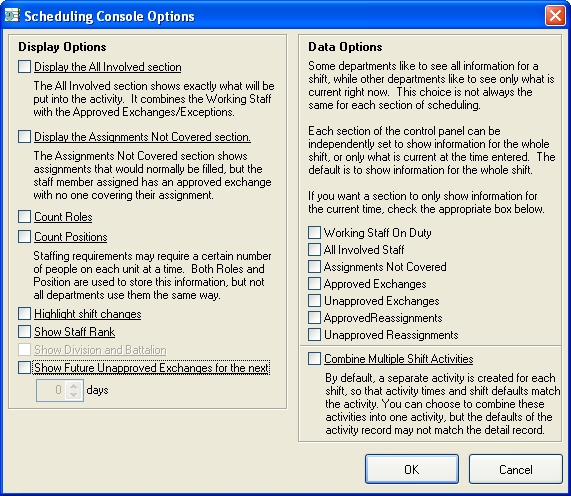This screenshot has height=496, width=571.
Task: Toggle Assignments Not Covered data option
Action: [x=314, y=267]
